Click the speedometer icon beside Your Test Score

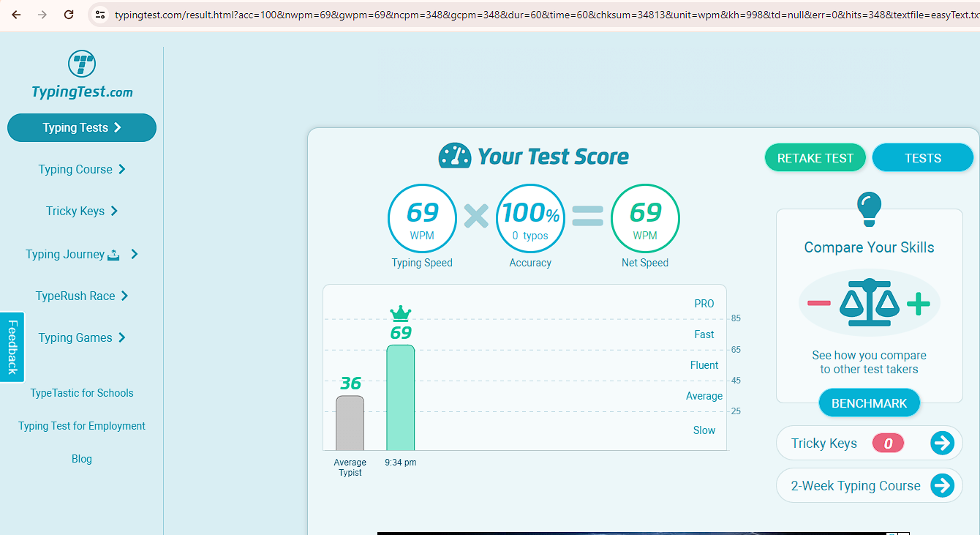tap(455, 156)
